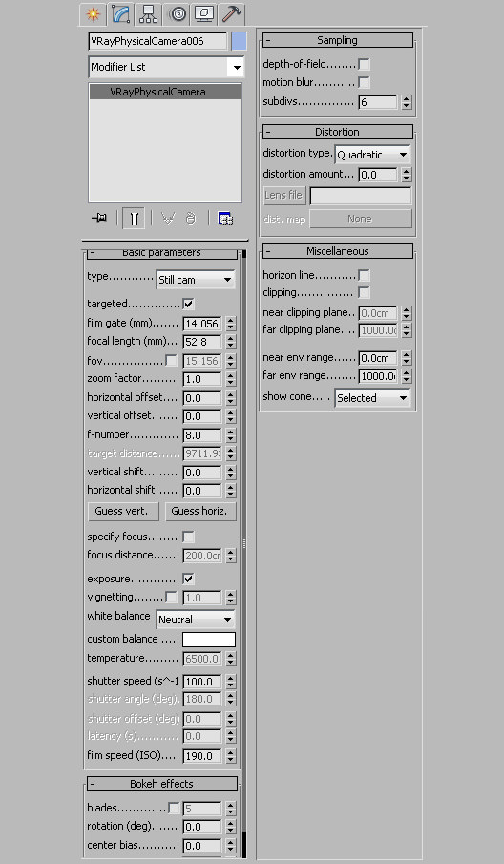Enable motion blur checkbox
Screen dimensions: 504x864
tap(364, 83)
